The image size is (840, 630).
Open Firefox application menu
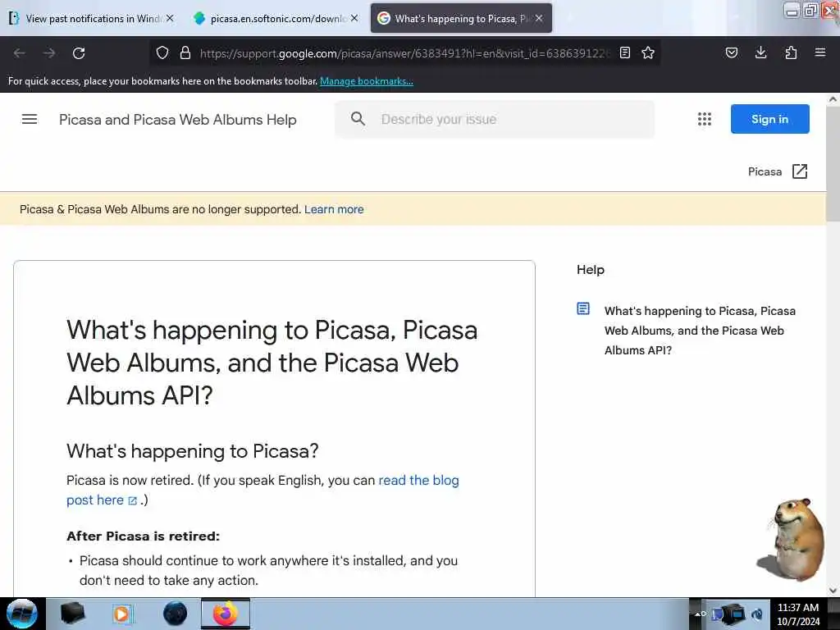coord(820,52)
